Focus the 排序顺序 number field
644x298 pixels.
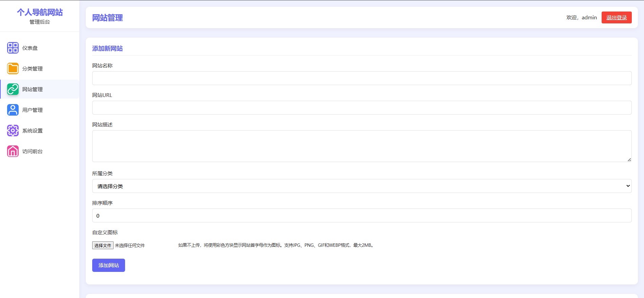362,215
